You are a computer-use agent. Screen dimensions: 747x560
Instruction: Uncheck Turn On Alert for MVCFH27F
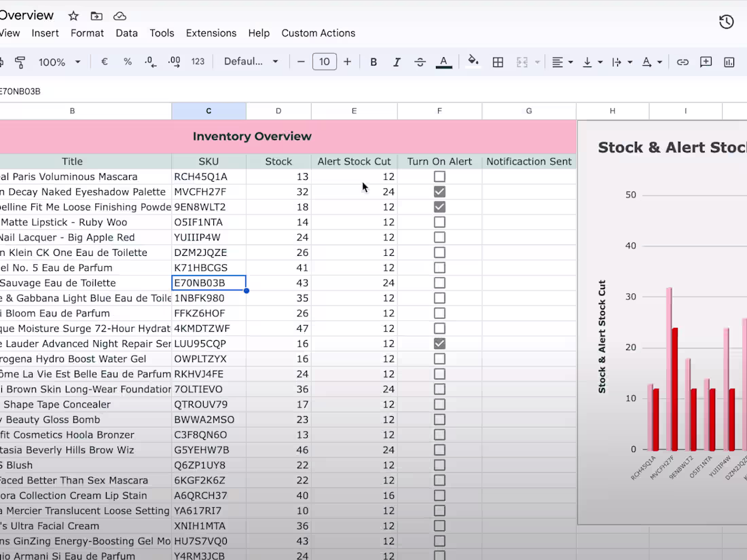click(439, 191)
